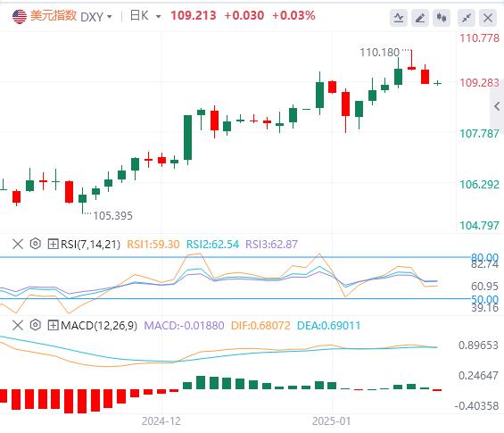
Task: Expand the right side panel arrow
Action: point(497,106)
